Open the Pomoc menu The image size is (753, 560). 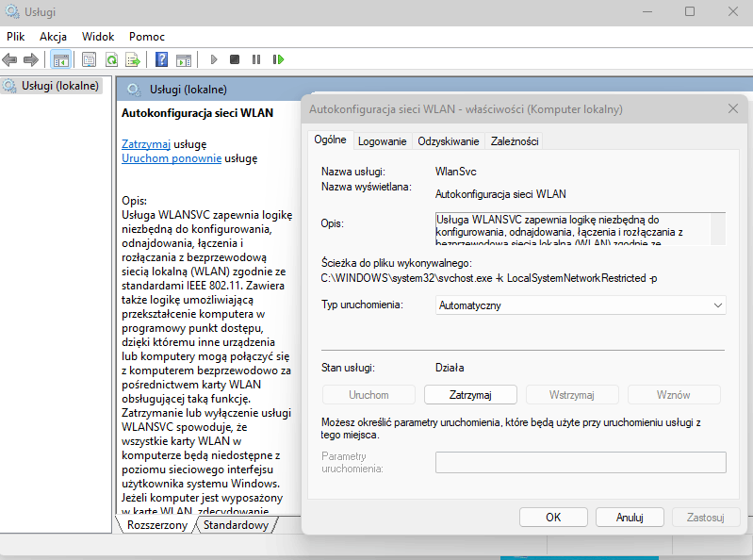pyautogui.click(x=146, y=37)
